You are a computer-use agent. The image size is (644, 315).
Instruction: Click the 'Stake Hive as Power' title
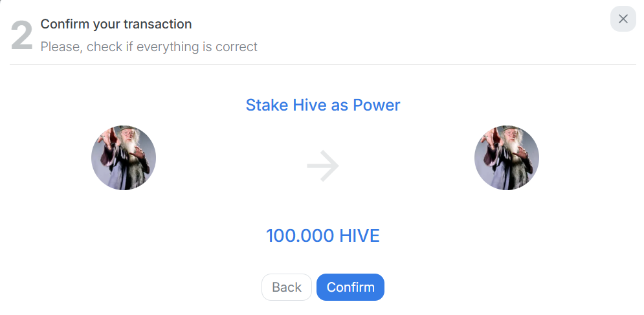click(323, 105)
